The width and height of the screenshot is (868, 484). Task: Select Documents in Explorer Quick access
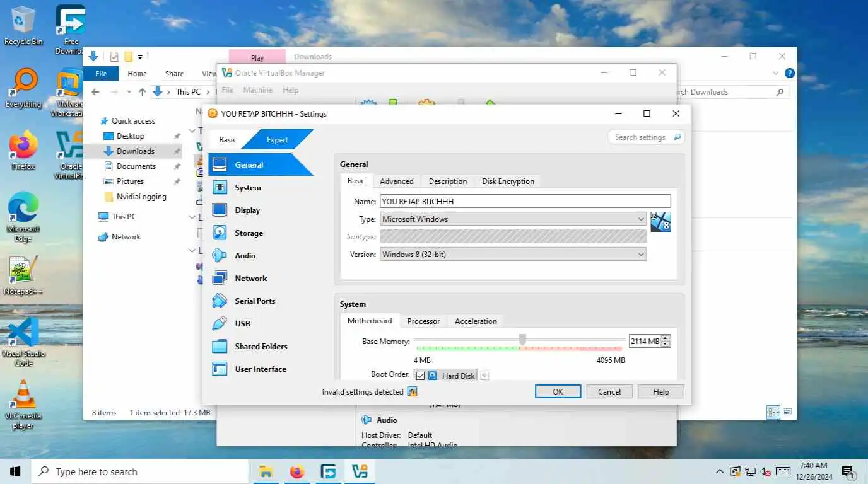coord(136,166)
